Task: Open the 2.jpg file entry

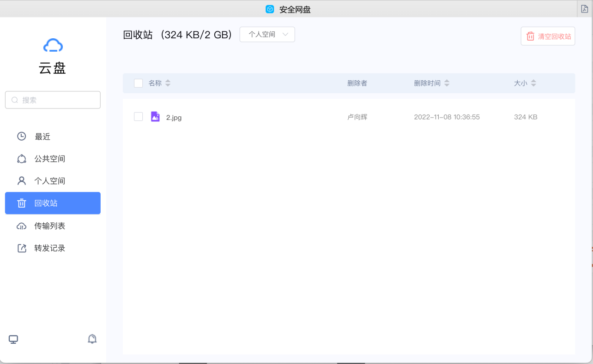Action: (174, 117)
